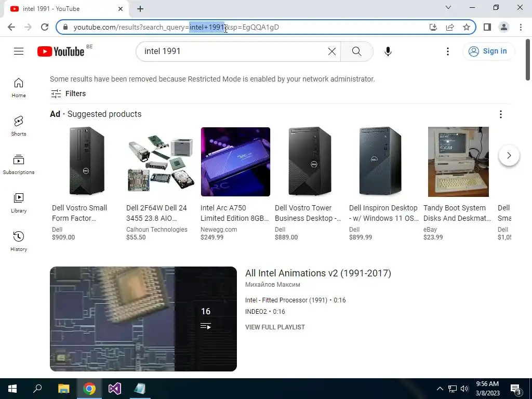Click the volume speaker icon

click(464, 389)
